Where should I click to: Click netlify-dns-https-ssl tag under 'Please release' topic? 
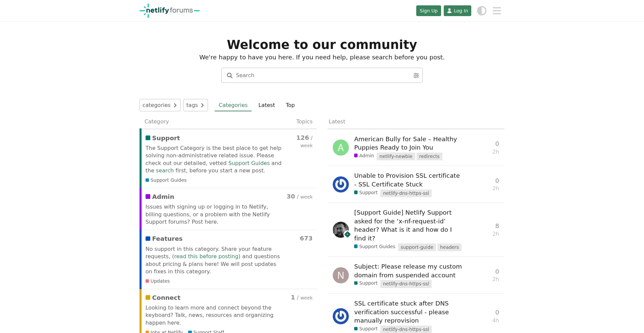click(406, 284)
